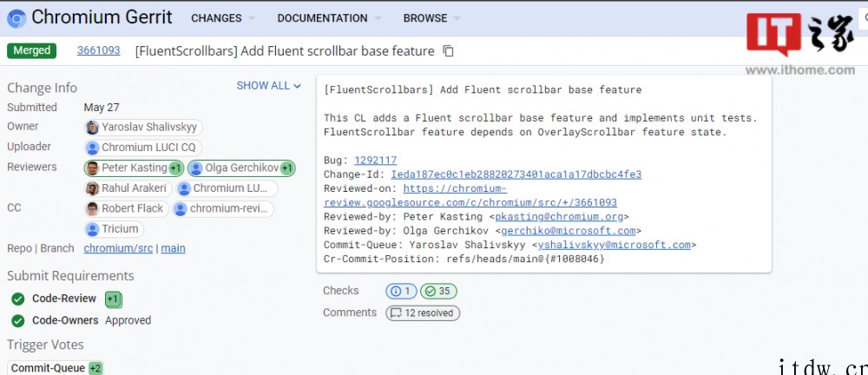The height and width of the screenshot is (375, 868).
Task: Open the 12 resolved comments chip
Action: pos(423,313)
